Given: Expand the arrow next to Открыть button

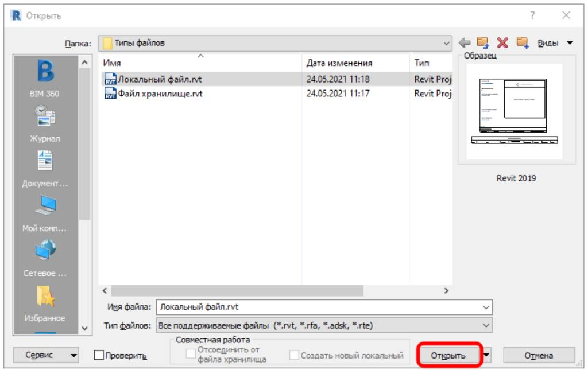Looking at the screenshot, I should coord(488,355).
